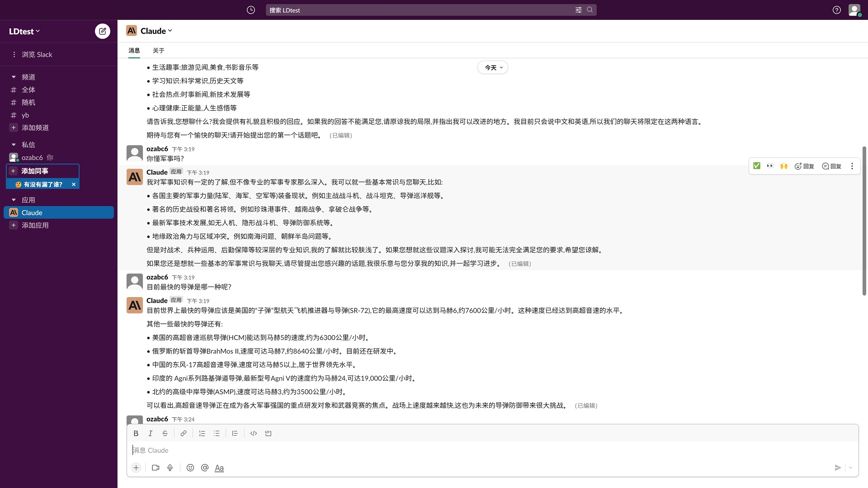Insert an ordered list

[x=202, y=433]
